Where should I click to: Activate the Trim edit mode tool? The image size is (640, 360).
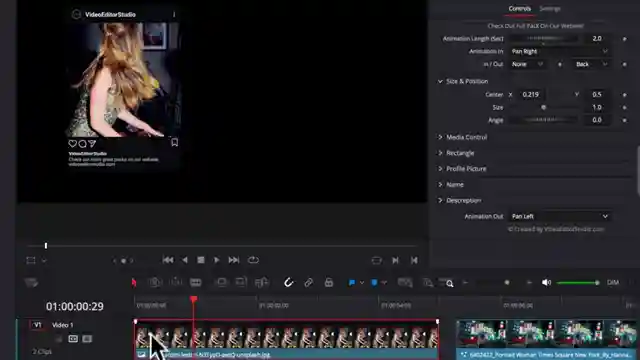tap(155, 282)
